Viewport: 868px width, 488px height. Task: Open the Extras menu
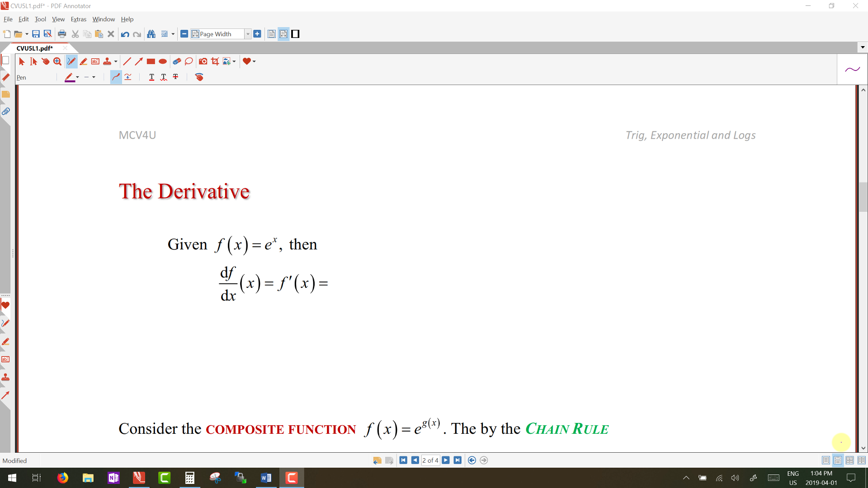[x=78, y=19]
